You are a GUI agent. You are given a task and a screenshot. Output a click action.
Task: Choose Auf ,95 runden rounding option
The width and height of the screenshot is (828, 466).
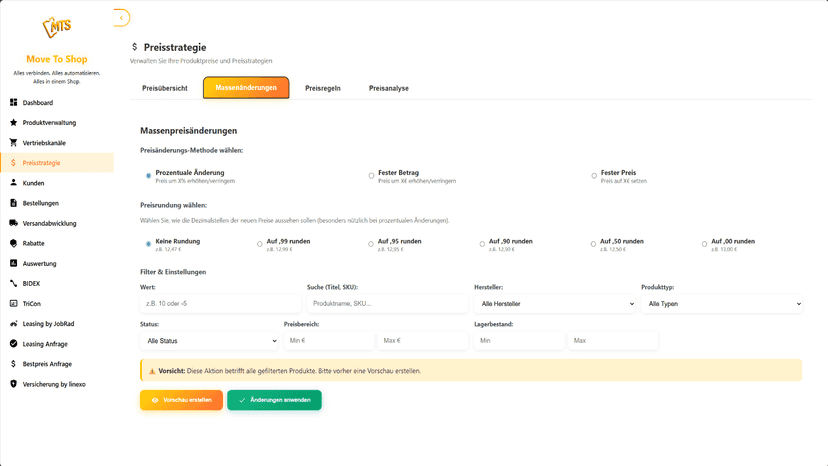pos(371,244)
